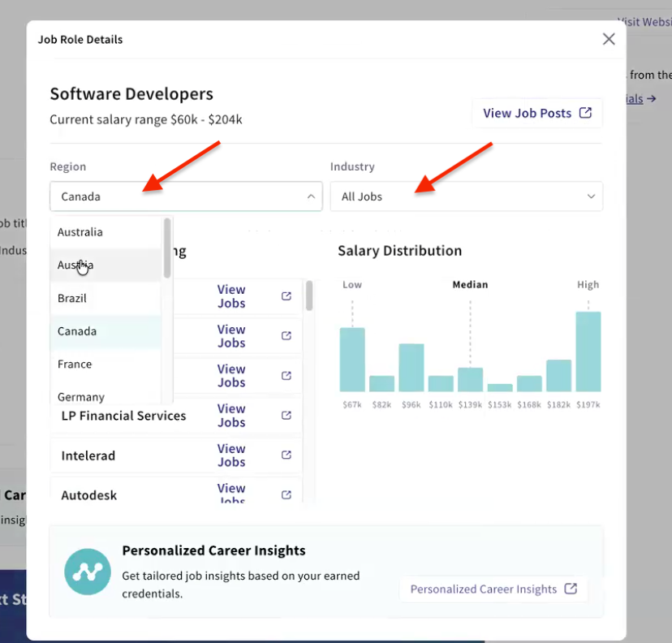Click salary range text $60k - $204k
Image resolution: width=672 pixels, height=643 pixels.
[206, 119]
